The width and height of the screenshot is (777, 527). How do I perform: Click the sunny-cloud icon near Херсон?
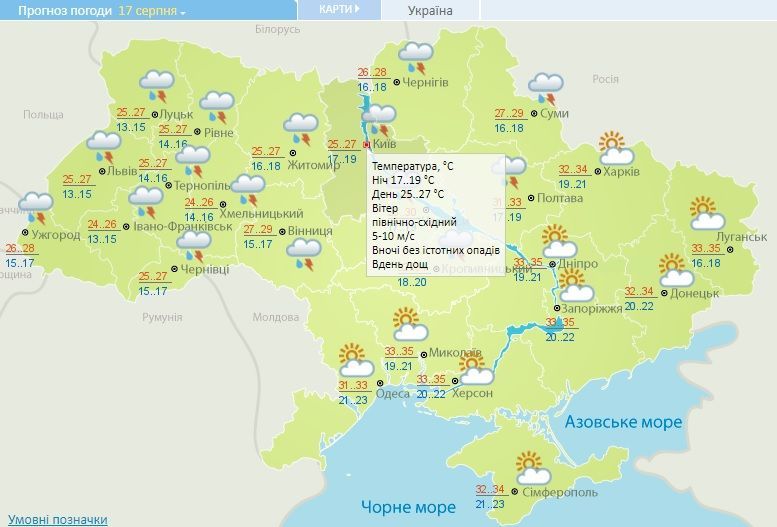[476, 369]
